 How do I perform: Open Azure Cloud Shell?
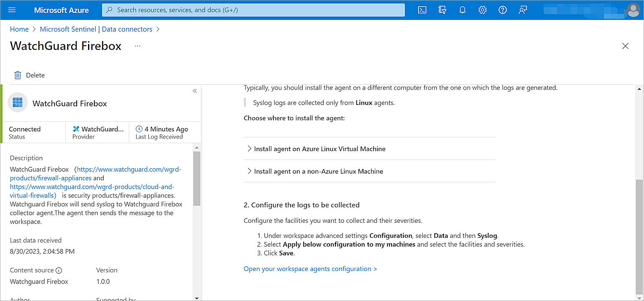click(x=422, y=10)
